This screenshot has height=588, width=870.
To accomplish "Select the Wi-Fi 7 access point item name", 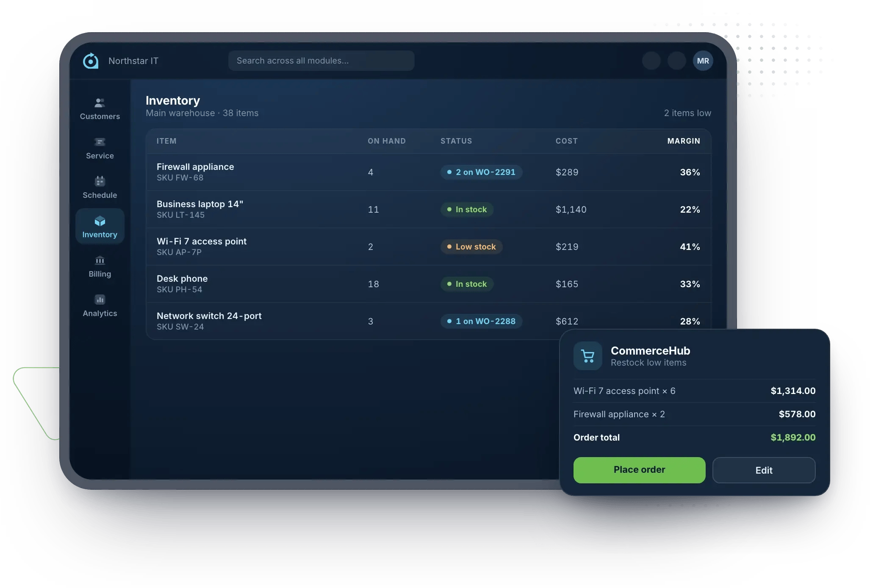I will pos(202,241).
